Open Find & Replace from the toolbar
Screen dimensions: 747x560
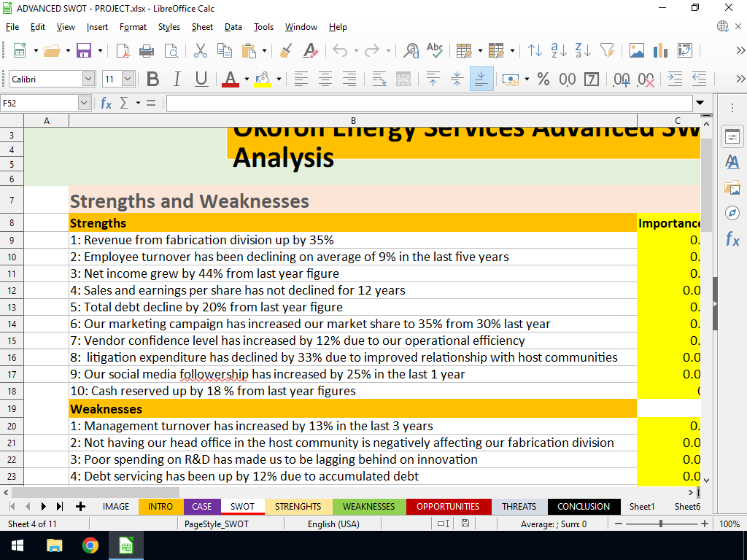pos(411,50)
